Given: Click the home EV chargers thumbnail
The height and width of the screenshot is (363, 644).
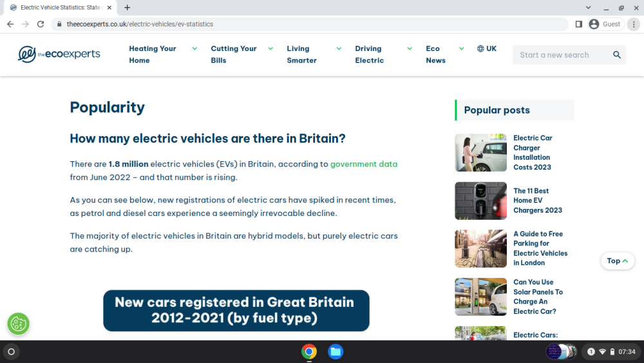Looking at the screenshot, I should pyautogui.click(x=480, y=201).
